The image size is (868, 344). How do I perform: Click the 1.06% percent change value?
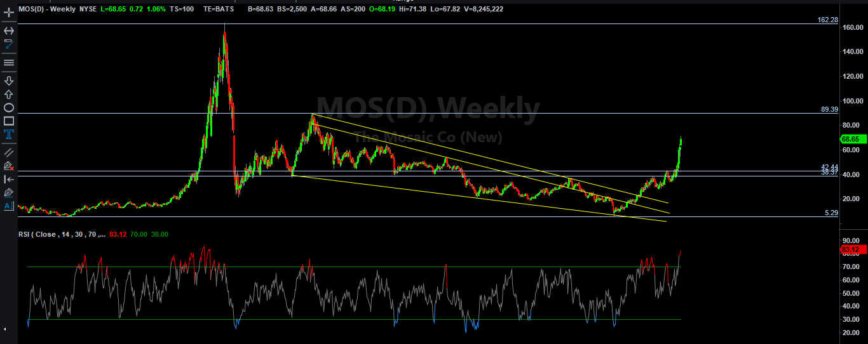pos(158,9)
